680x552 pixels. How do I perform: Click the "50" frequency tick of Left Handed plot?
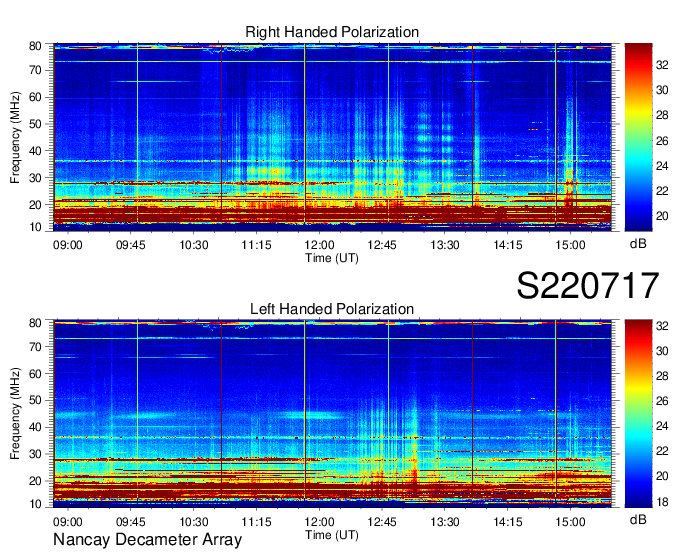[x=35, y=401]
